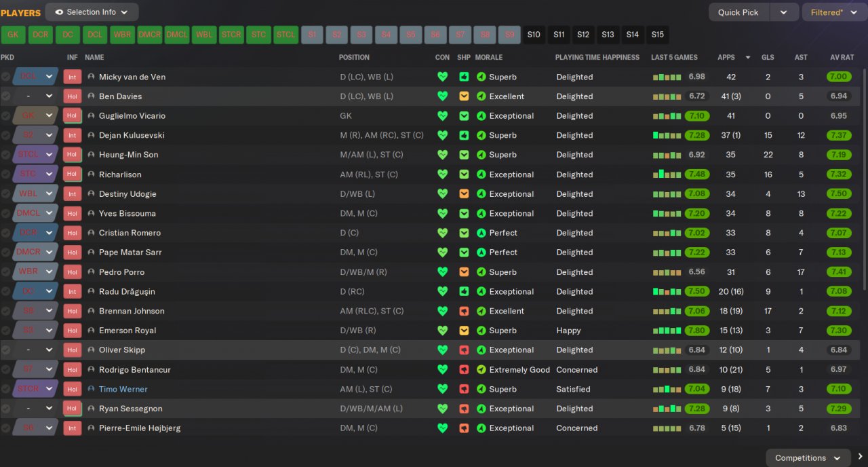The image size is (868, 467).
Task: Click Rodrigo Bentancur's 6.97 average rating badge
Action: [x=839, y=370]
